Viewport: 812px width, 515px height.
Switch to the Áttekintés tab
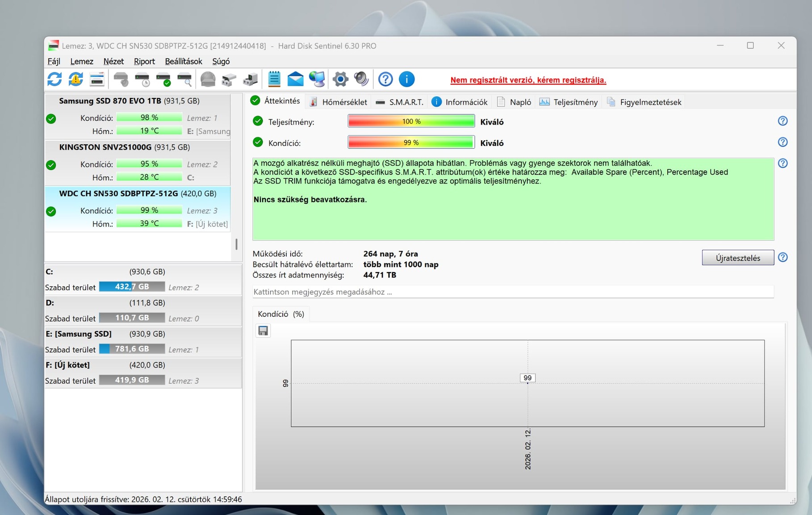pos(275,101)
